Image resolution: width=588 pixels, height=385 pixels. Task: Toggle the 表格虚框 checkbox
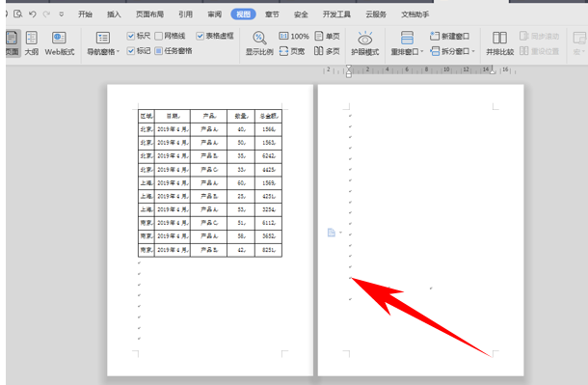(x=200, y=36)
